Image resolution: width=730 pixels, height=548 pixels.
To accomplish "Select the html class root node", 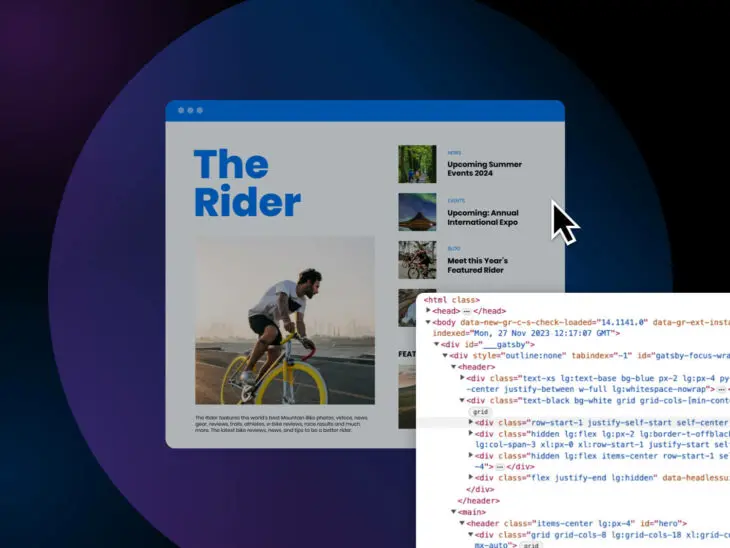I will 451,300.
